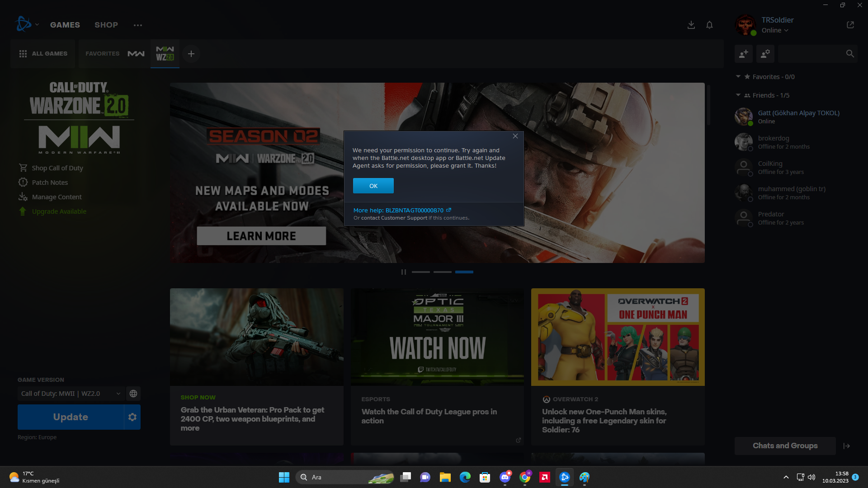Open the notifications bell

[709, 25]
